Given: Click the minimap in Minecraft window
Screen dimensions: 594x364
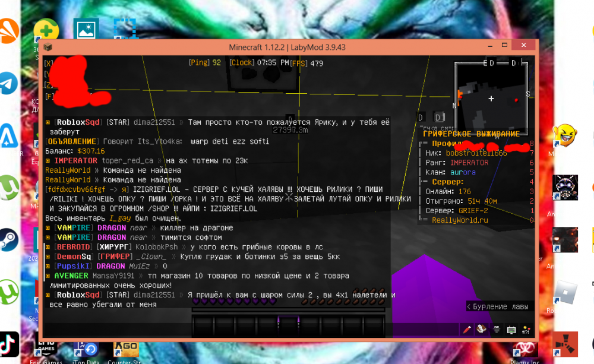Looking at the screenshot, I should tap(491, 99).
